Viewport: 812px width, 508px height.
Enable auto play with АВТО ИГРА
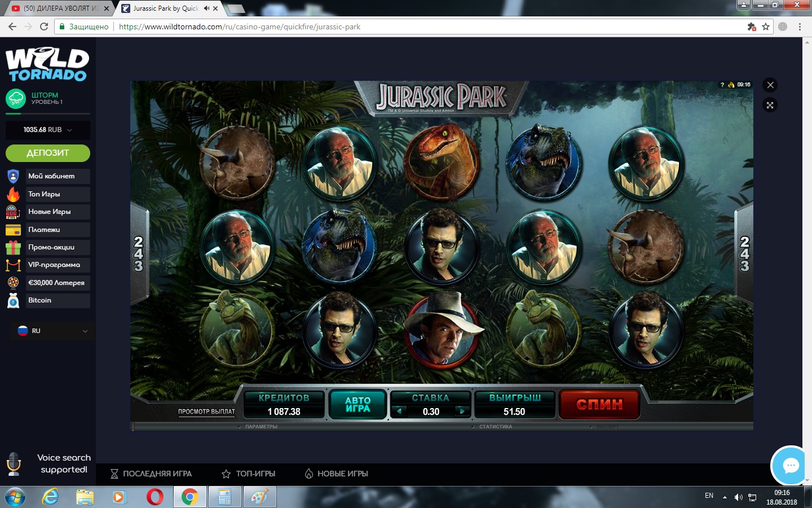pyautogui.click(x=358, y=404)
